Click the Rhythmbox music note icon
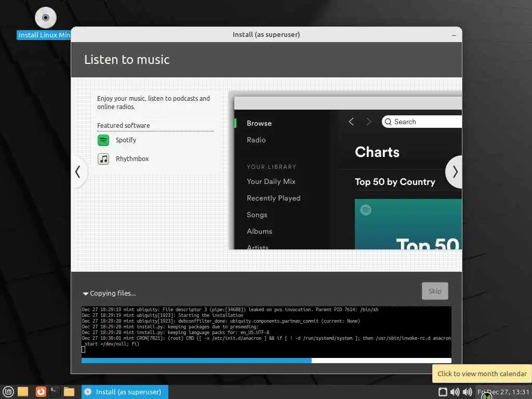 [x=103, y=159]
